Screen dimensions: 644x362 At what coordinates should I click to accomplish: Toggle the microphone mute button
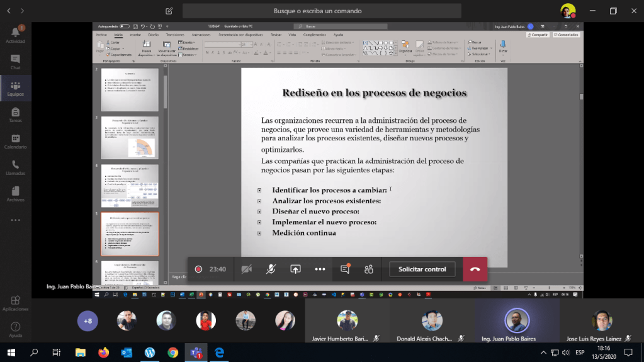tap(271, 269)
